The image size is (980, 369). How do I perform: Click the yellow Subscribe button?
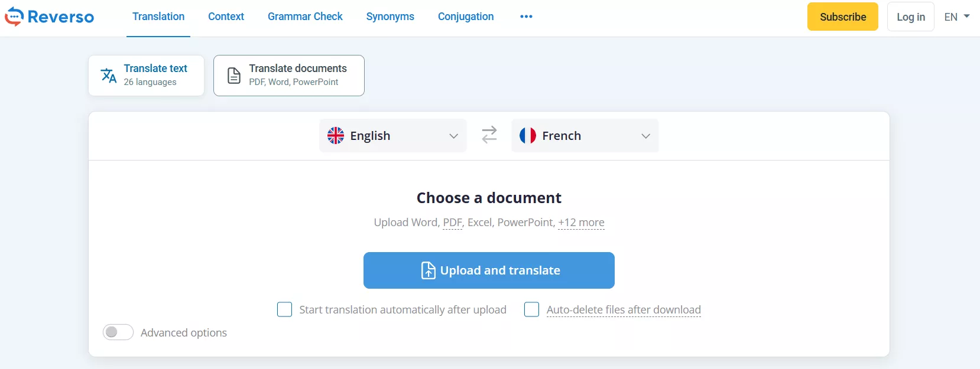842,17
